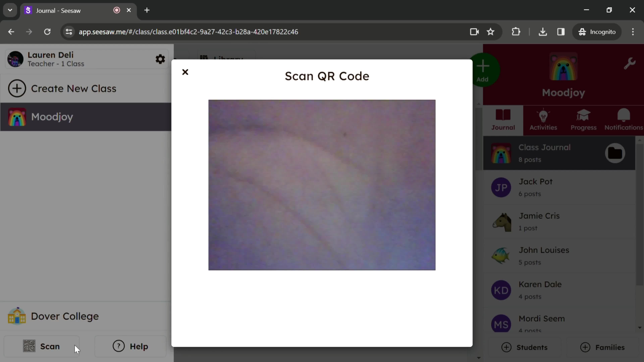Screen dimensions: 644x362
Task: Click the Create New Class plus icon
Action: 17,88
